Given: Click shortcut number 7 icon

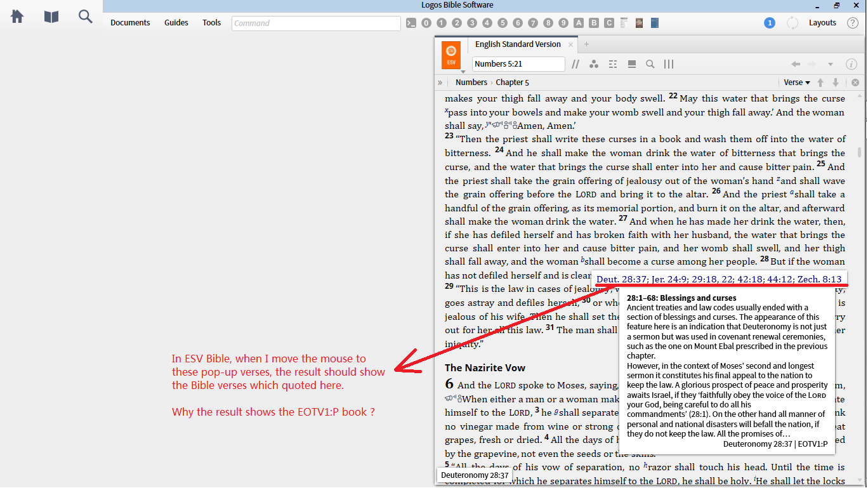Looking at the screenshot, I should [x=533, y=23].
